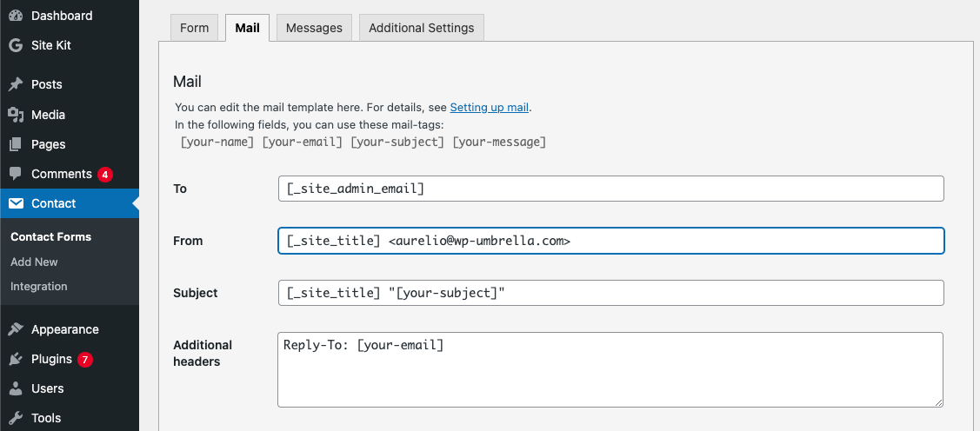Viewport: 980px width, 431px height.
Task: Click the Additional headers label
Action: click(x=203, y=353)
